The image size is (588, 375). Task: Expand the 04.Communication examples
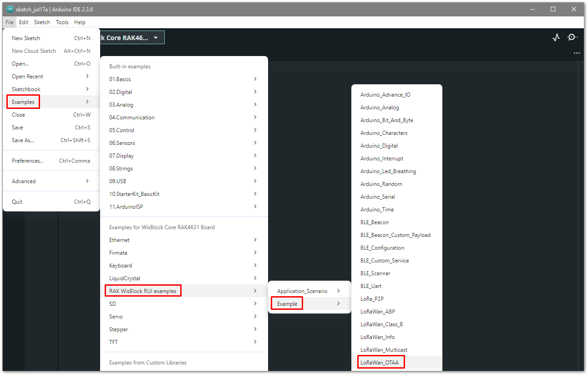[x=132, y=117]
